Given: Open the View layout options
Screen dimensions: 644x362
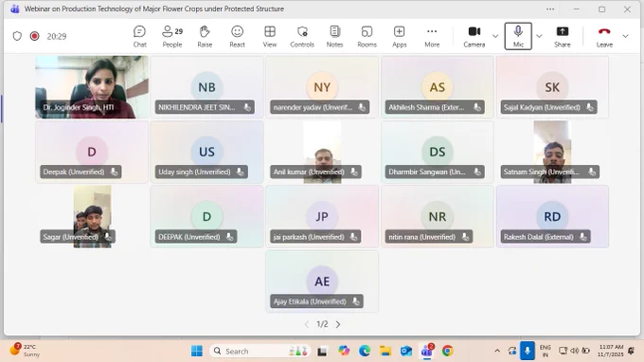Looking at the screenshot, I should 270,36.
